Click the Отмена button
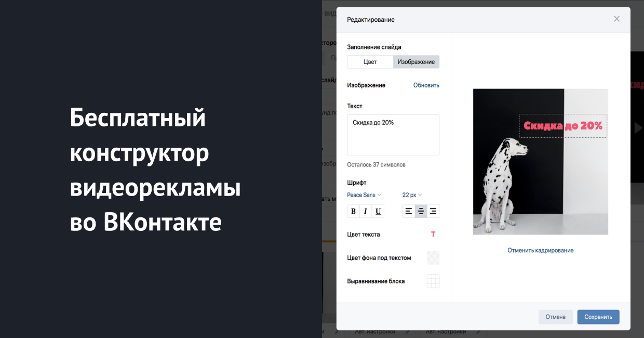Screen dimensions: 644x338 (x=556, y=317)
